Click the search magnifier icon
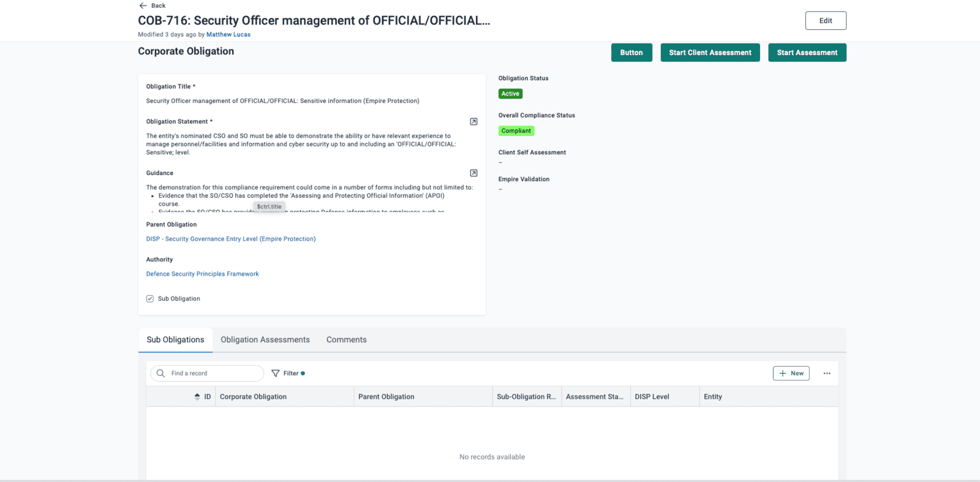 [x=160, y=374]
